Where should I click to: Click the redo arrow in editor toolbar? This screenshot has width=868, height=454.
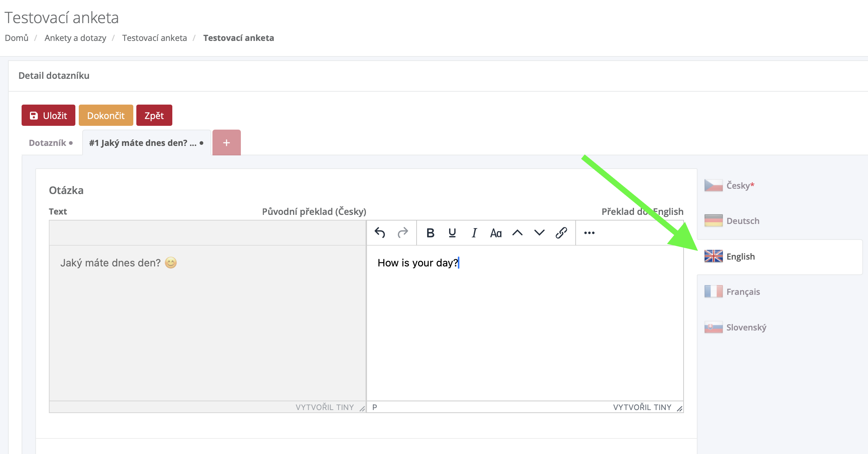(x=403, y=233)
